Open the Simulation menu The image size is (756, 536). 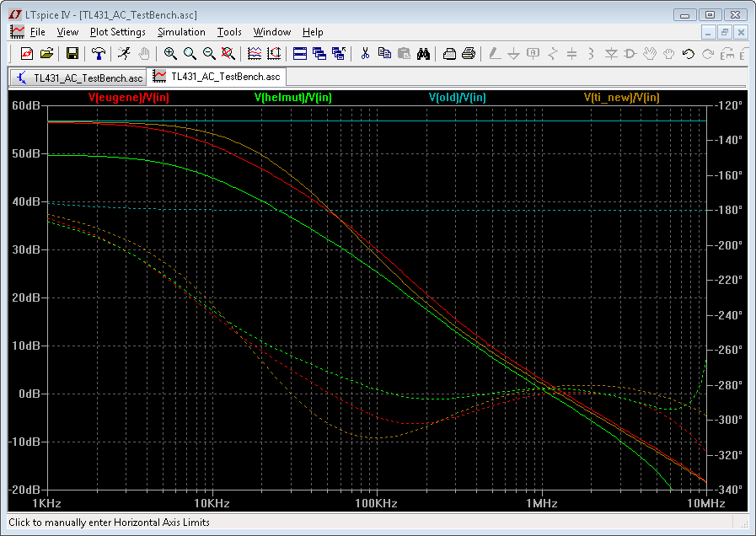181,32
